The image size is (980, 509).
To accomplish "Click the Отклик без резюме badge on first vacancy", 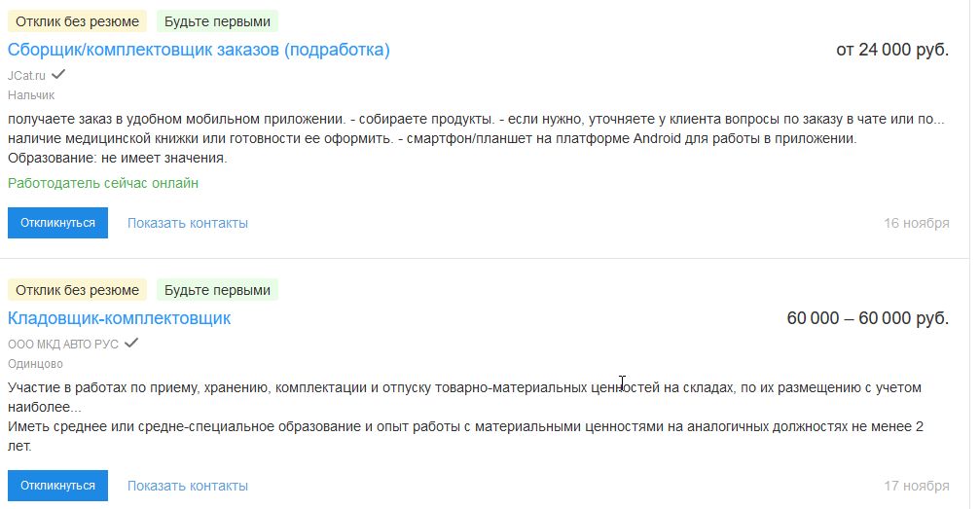I will 77,21.
